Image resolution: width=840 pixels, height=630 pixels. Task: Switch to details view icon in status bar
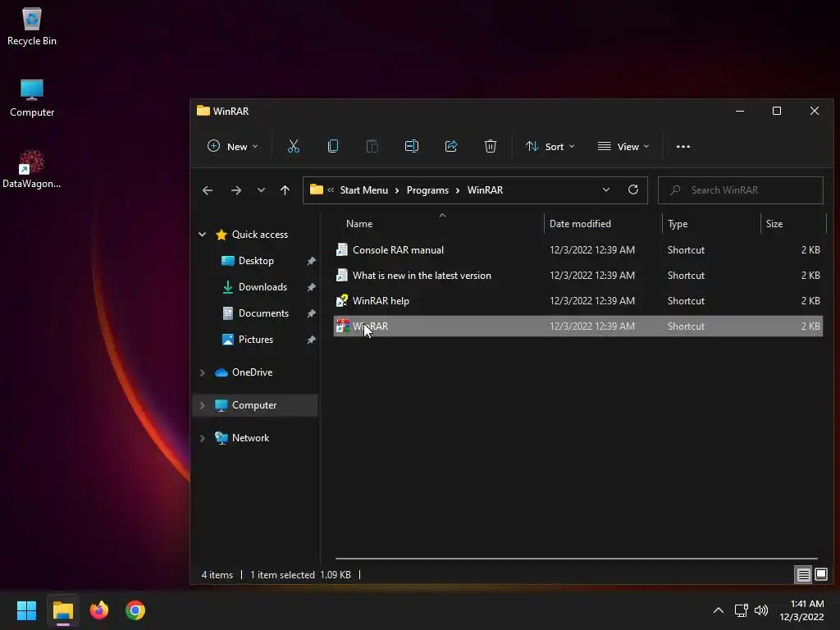[x=803, y=575]
